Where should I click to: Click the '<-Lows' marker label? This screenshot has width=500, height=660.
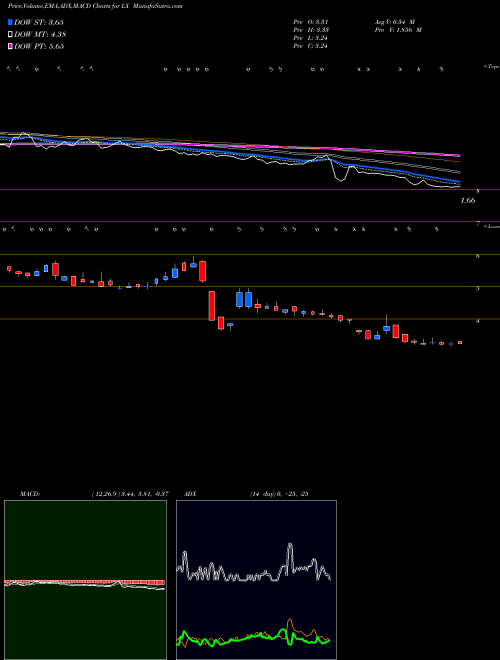pyautogui.click(x=492, y=226)
